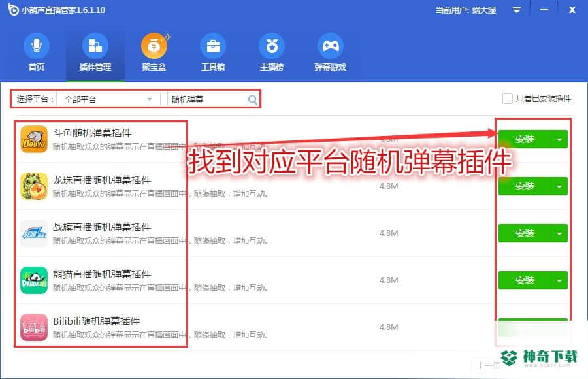This screenshot has width=588, height=379.
Task: Click the 熊猫直播 panda plugin icon
Action: pos(34,280)
